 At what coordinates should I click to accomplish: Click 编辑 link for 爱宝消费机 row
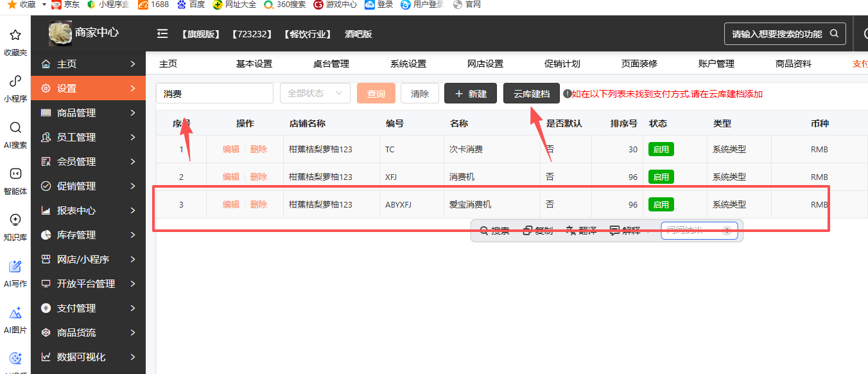[230, 204]
